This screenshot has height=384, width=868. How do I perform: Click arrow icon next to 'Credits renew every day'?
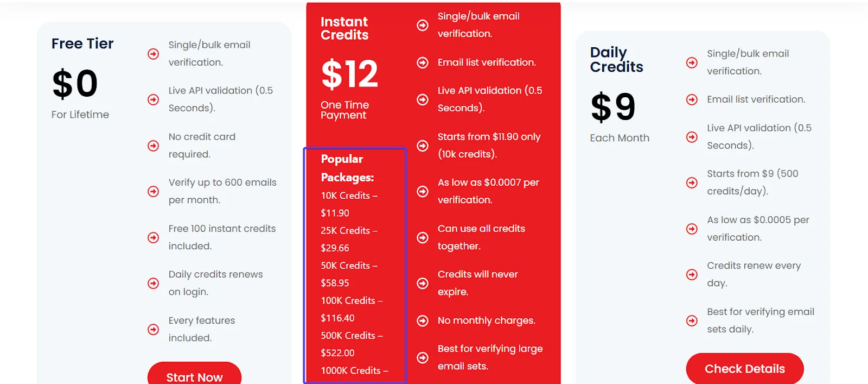pos(692,274)
